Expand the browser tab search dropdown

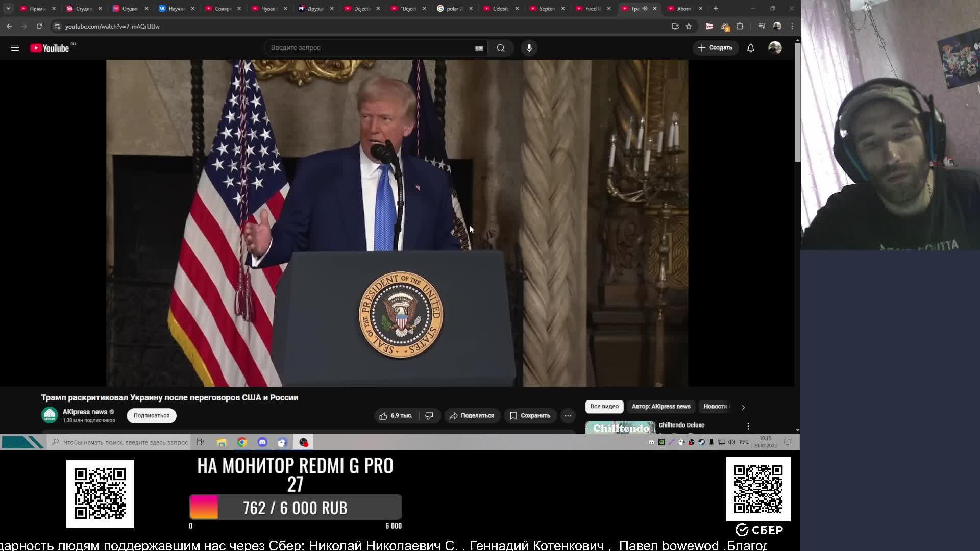point(8,8)
